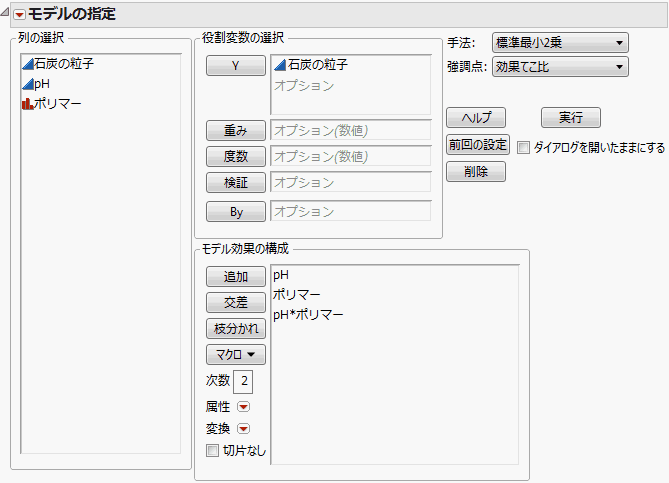
Task: Click the 度数 button
Action: [x=236, y=157]
